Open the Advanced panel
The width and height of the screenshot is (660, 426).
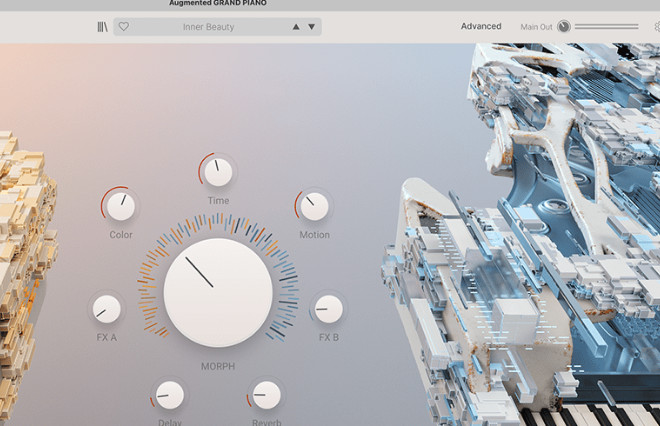pos(481,26)
